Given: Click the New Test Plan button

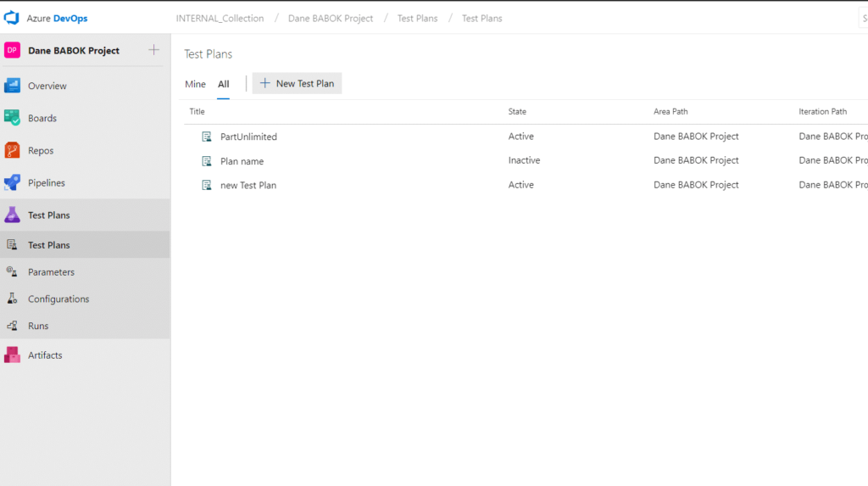Looking at the screenshot, I should (297, 83).
